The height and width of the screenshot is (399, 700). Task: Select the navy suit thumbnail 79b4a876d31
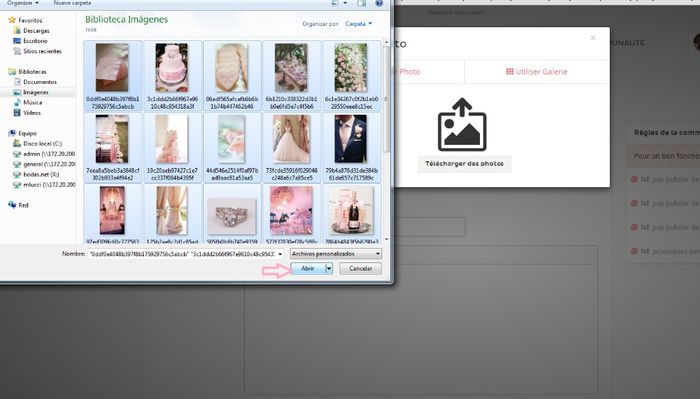[351, 139]
